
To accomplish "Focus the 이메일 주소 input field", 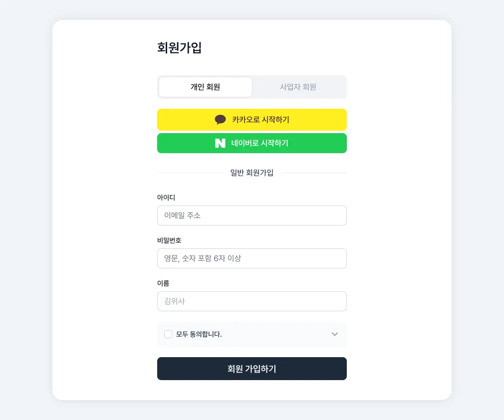I will pyautogui.click(x=252, y=215).
